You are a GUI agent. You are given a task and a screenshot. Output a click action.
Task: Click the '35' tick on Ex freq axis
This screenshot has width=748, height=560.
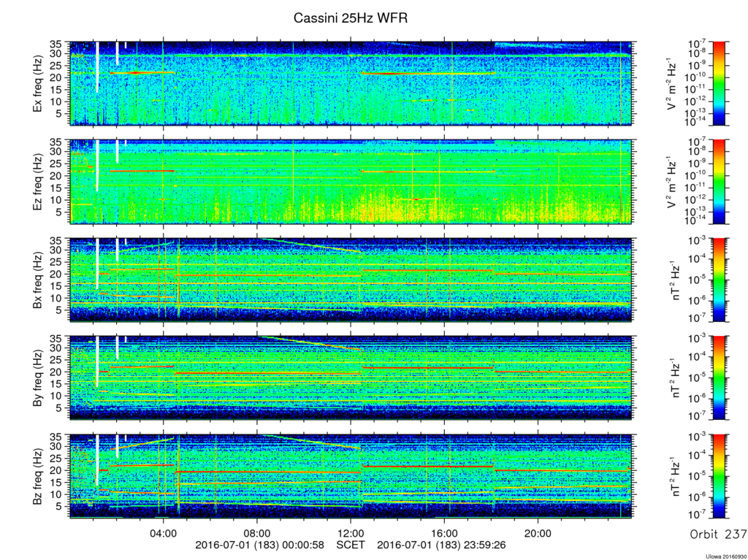(x=56, y=45)
